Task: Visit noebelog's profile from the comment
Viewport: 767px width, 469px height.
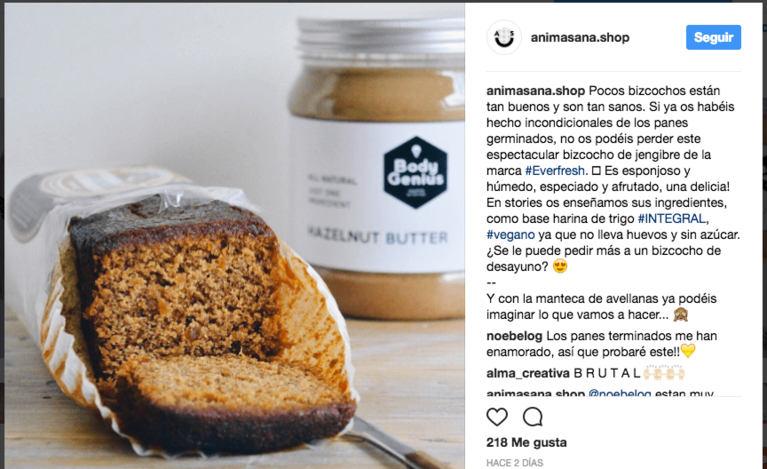Action: (514, 336)
